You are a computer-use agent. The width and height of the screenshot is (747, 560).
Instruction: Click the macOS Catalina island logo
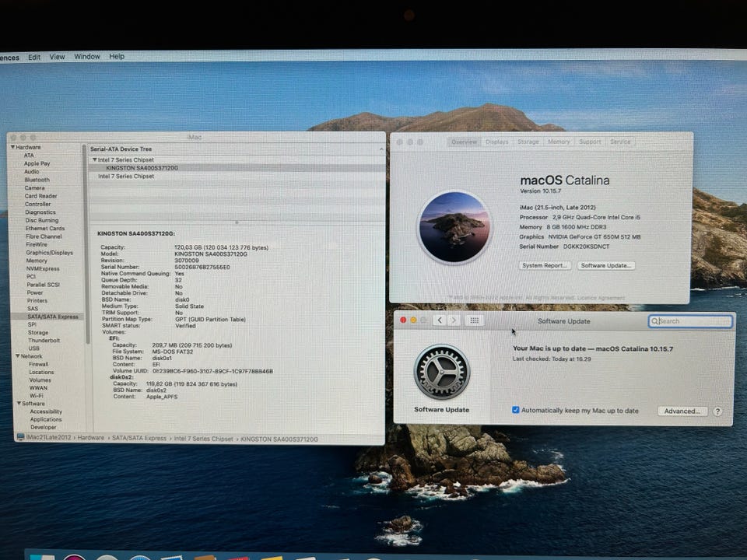pyautogui.click(x=454, y=227)
